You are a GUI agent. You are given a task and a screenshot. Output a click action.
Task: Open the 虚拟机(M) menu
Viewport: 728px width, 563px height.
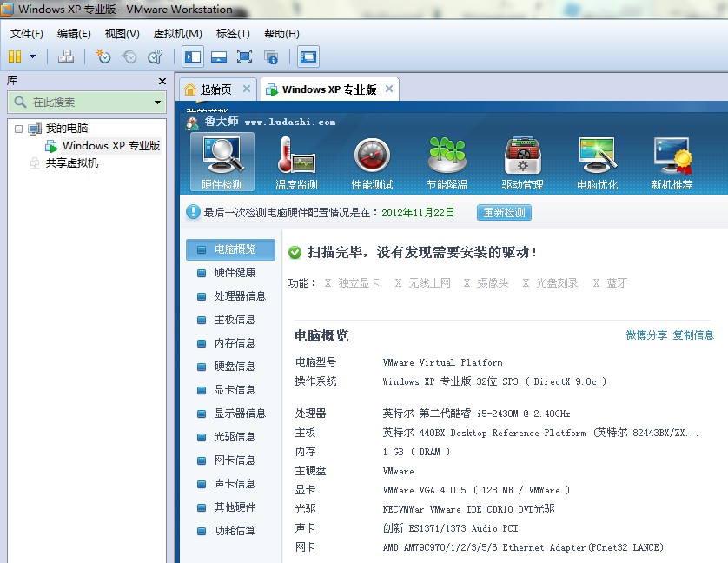[178, 33]
